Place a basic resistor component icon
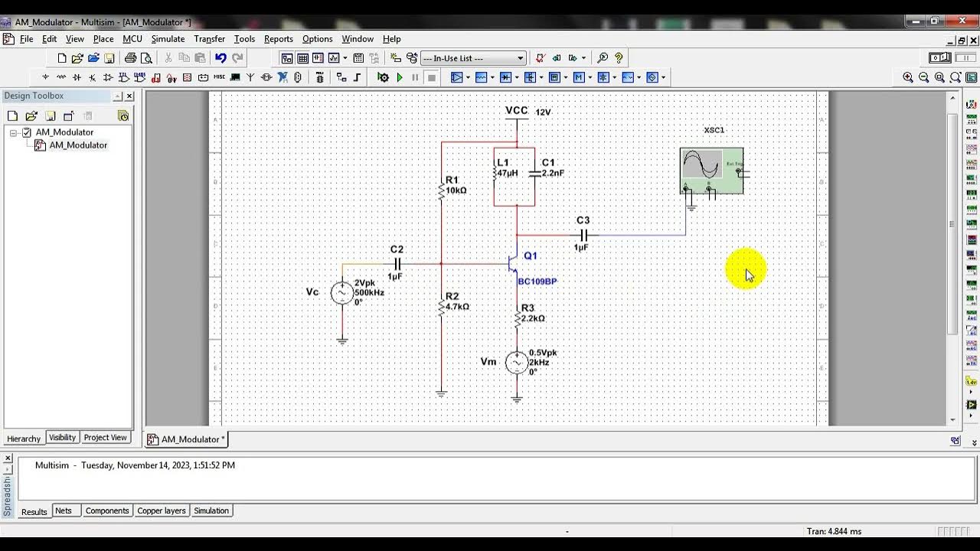Image resolution: width=980 pixels, height=551 pixels. [x=61, y=77]
